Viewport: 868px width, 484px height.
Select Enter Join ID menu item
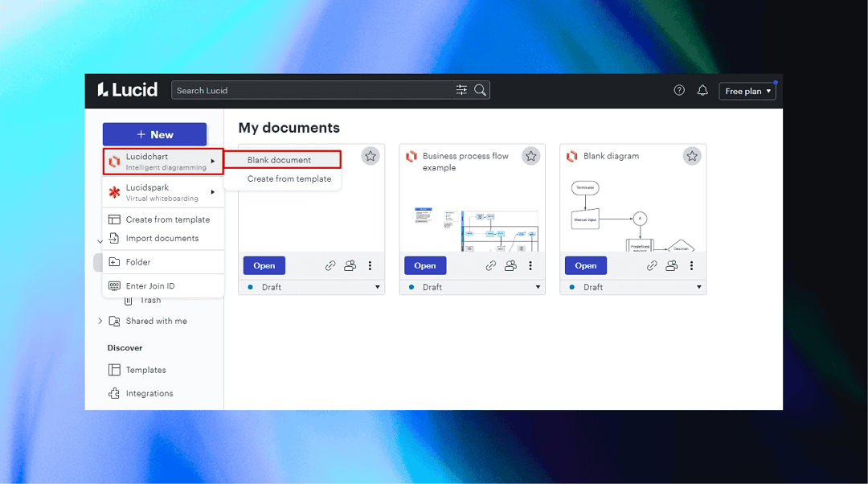click(163, 285)
